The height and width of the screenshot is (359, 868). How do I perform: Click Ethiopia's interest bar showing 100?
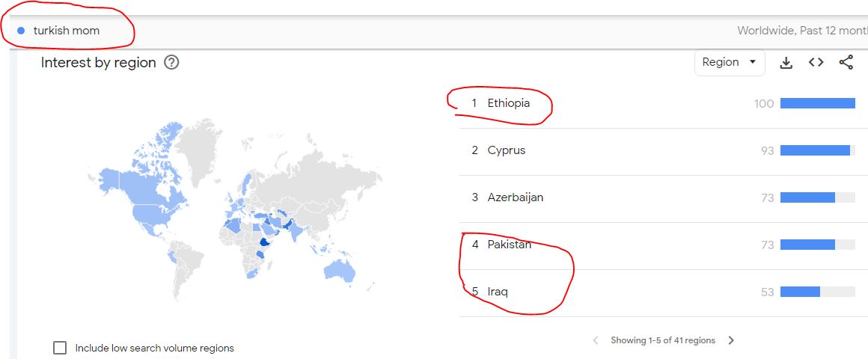(x=817, y=103)
